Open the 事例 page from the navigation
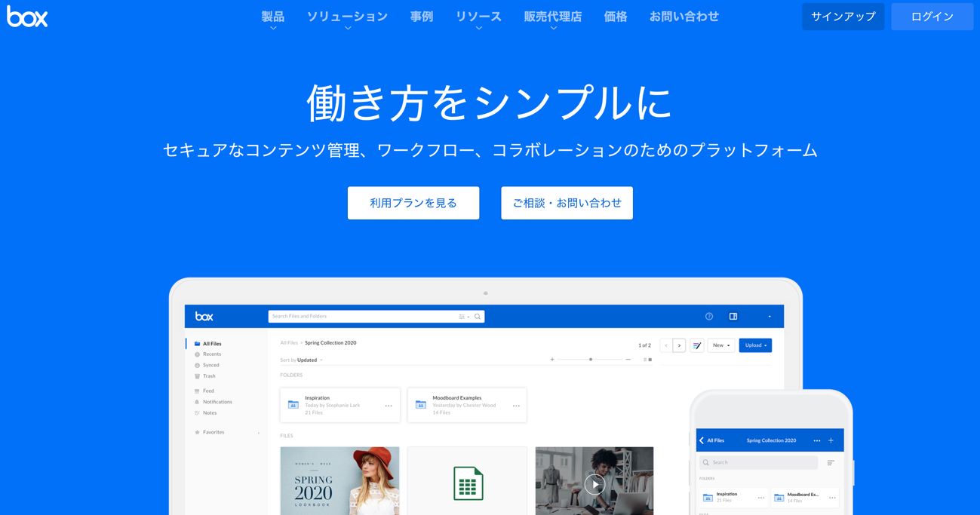 click(x=422, y=16)
